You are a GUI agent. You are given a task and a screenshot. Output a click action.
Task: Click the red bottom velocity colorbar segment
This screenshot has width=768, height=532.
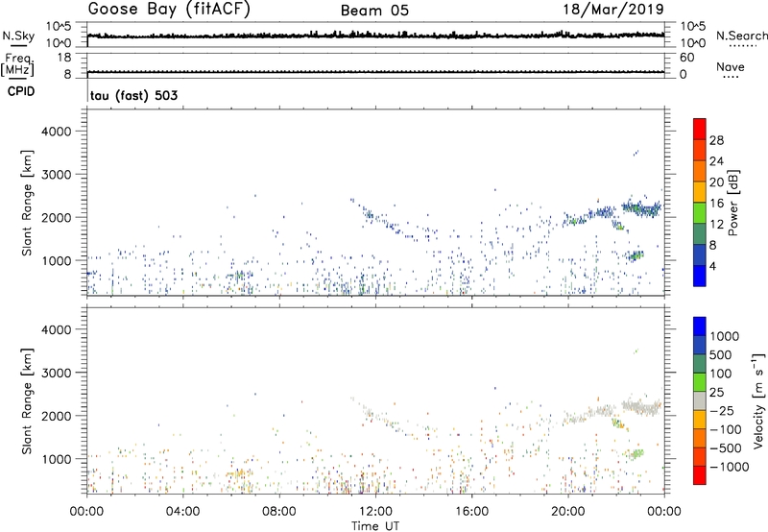pyautogui.click(x=700, y=475)
